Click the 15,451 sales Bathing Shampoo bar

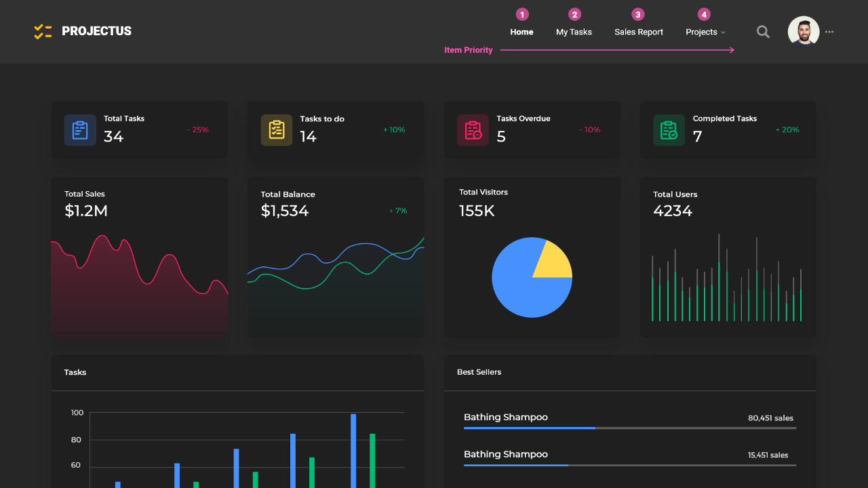[x=630, y=465]
